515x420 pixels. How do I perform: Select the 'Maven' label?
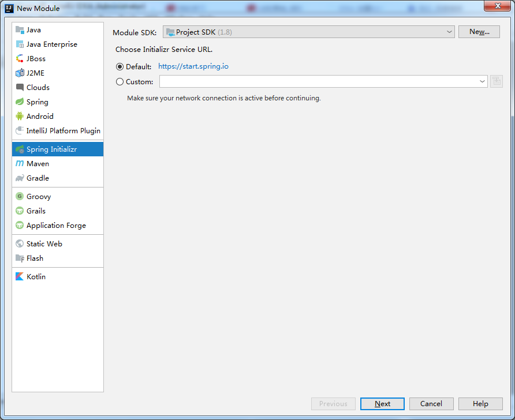[38, 163]
